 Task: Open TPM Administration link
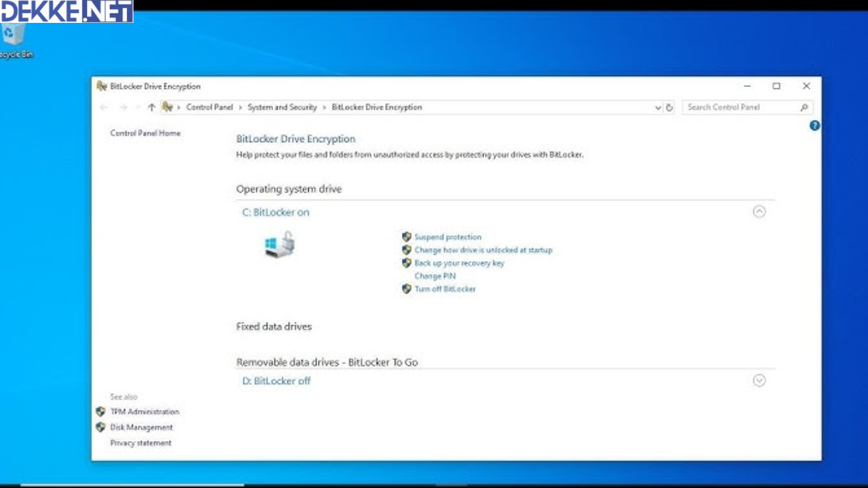[x=145, y=412]
